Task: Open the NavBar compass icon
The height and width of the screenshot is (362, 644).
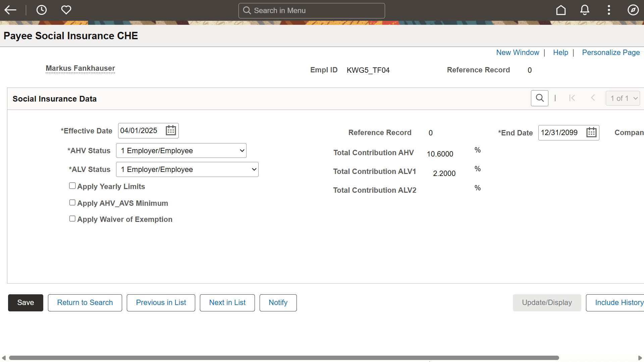Action: 633,10
